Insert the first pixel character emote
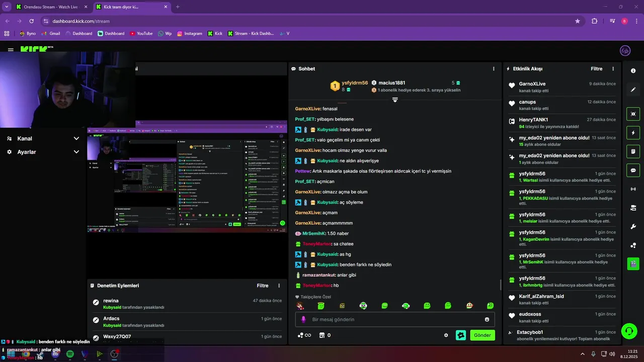This screenshot has width=644, height=362. [300, 306]
